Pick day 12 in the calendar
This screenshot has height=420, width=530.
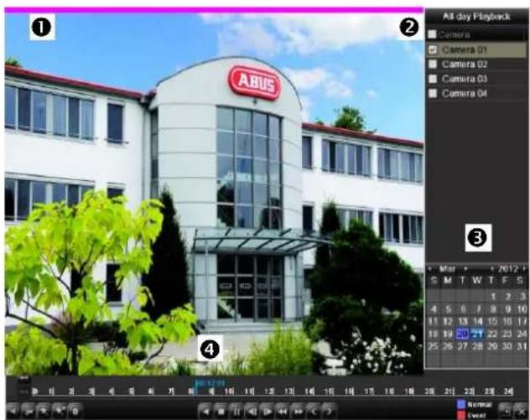click(x=448, y=321)
